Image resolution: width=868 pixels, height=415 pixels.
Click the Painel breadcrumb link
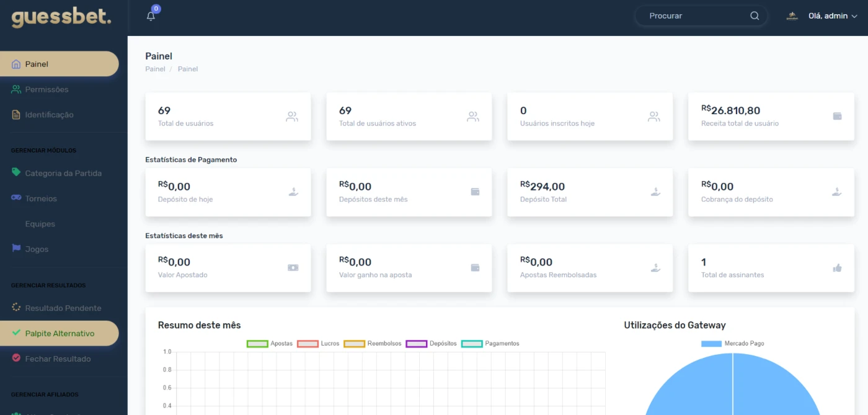[x=155, y=69]
